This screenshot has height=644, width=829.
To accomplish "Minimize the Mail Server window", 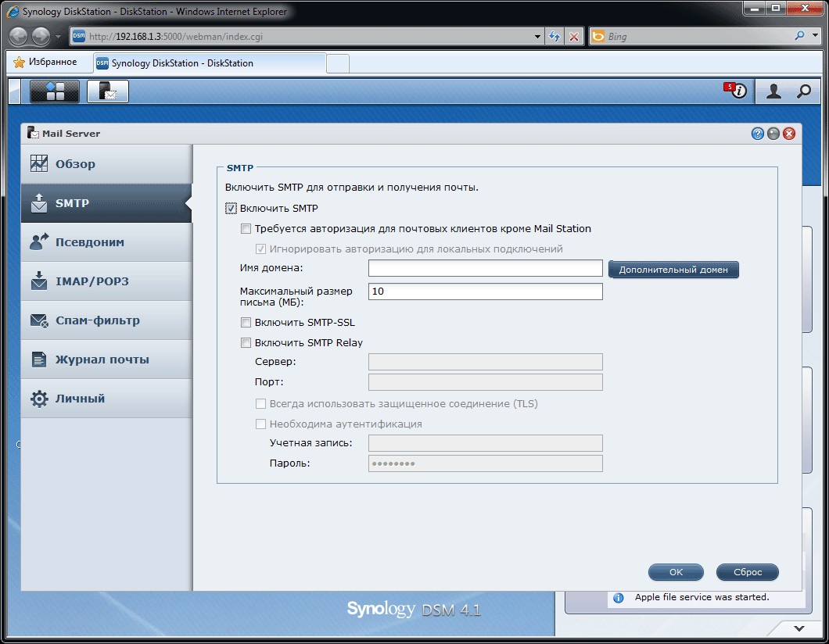I will (773, 134).
